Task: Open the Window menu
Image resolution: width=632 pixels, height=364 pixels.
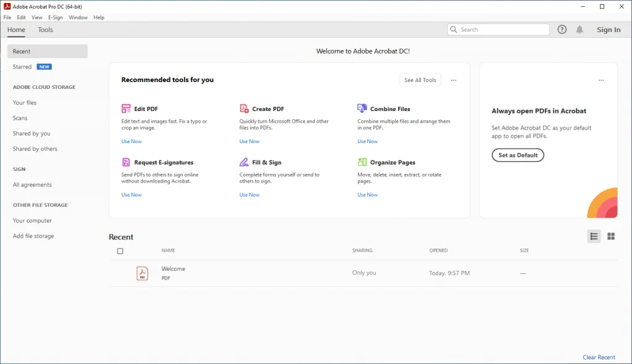Action: pyautogui.click(x=78, y=17)
